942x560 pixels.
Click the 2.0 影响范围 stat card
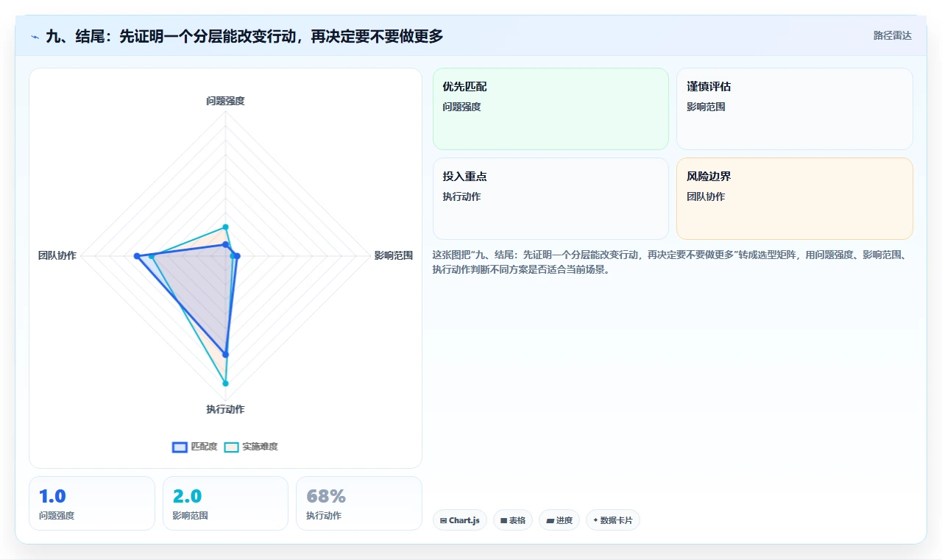point(225,503)
